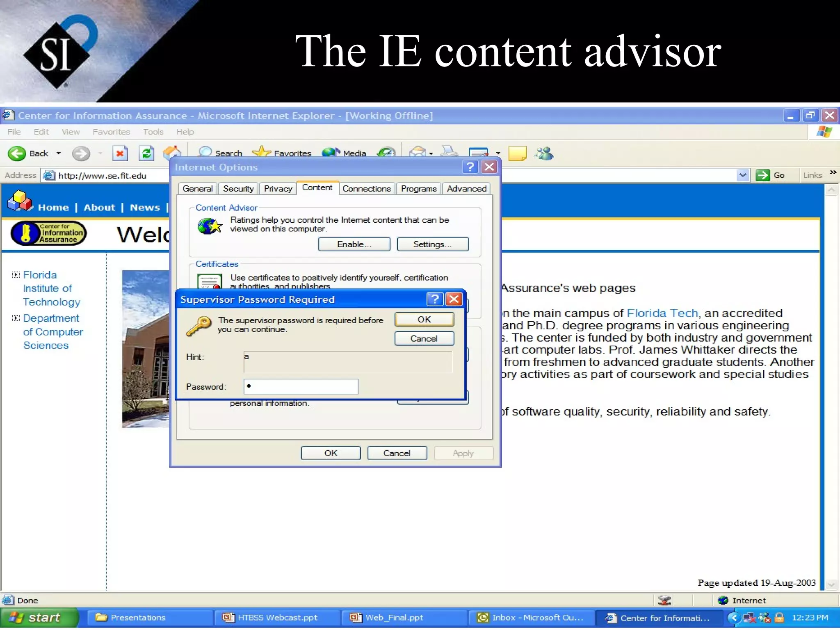Screen dimensions: 840x630
Task: Click the Home icon in IE toolbar
Action: pos(172,152)
